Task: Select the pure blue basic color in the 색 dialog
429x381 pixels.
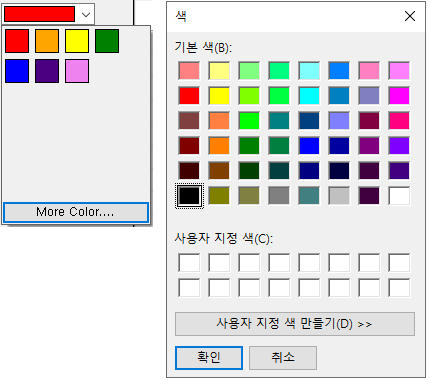Action: (309, 146)
